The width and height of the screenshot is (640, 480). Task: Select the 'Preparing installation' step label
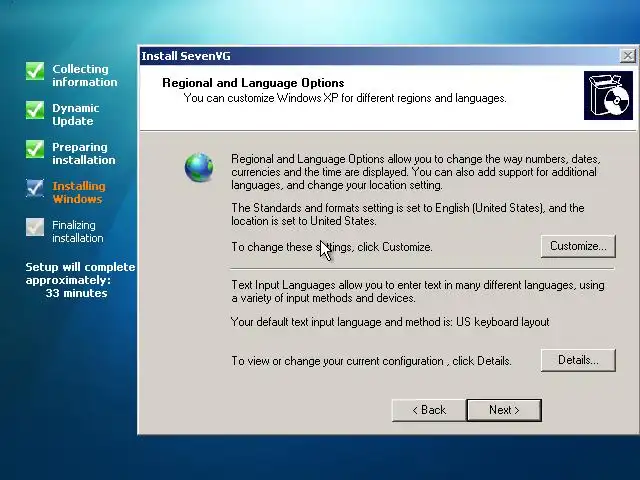point(84,153)
